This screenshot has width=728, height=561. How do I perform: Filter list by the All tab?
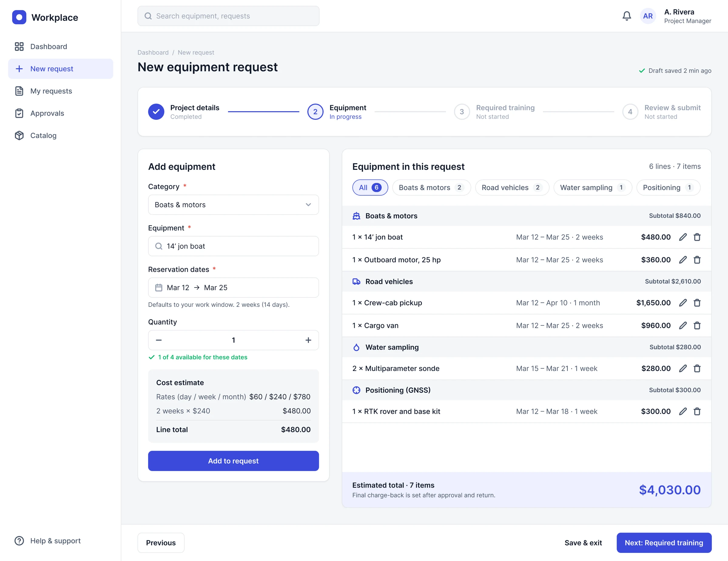point(370,187)
